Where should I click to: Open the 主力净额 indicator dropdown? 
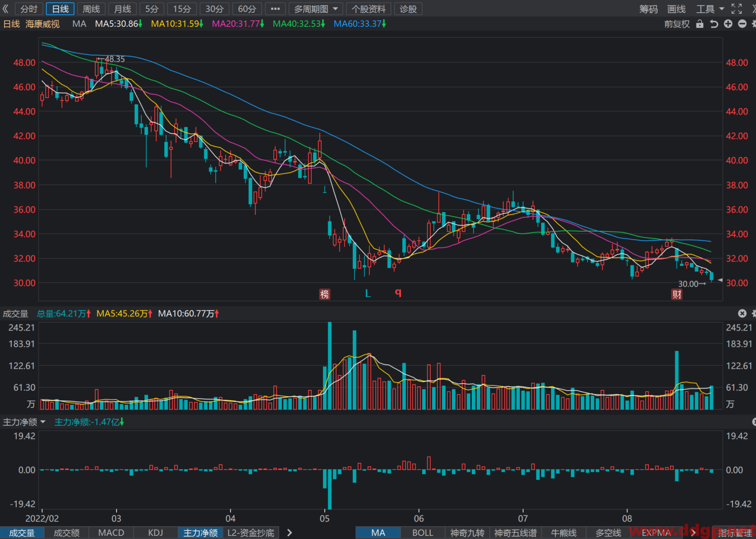click(x=24, y=422)
